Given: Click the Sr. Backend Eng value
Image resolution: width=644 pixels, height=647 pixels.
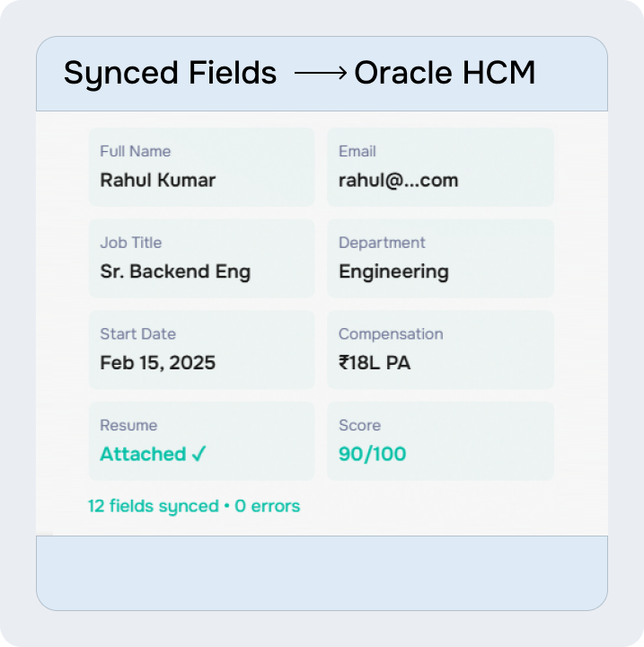Looking at the screenshot, I should (175, 271).
